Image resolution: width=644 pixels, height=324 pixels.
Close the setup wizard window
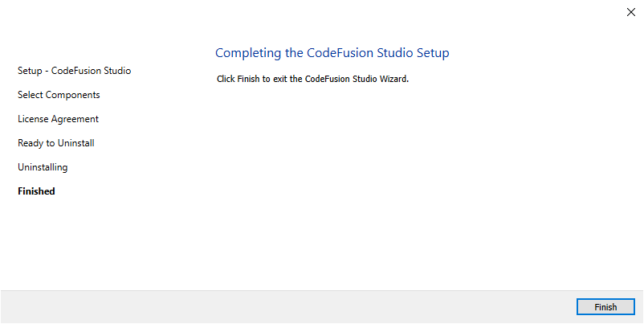point(631,12)
